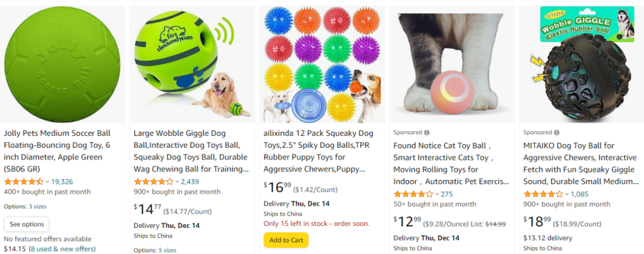Add the ailixinda spiky balls to cart
This screenshot has width=644, height=254.
pyautogui.click(x=286, y=240)
